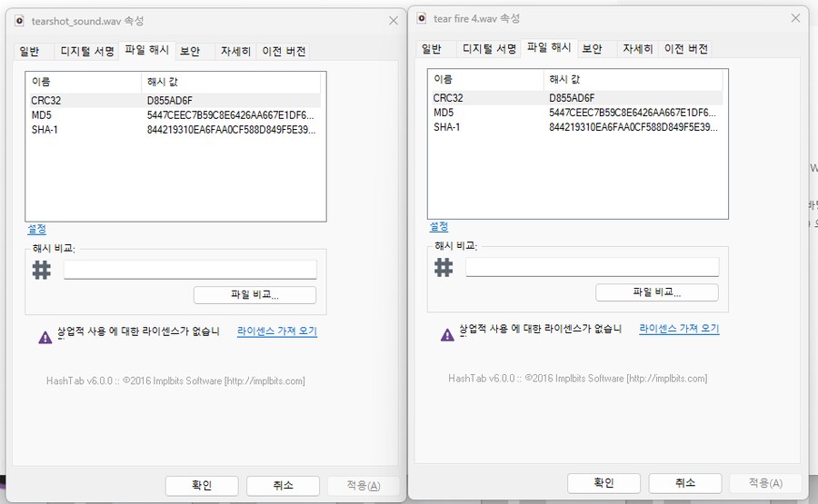818x504 pixels.
Task: Open 자세히 tab in tearshot_sound.wav window
Action: tap(235, 51)
